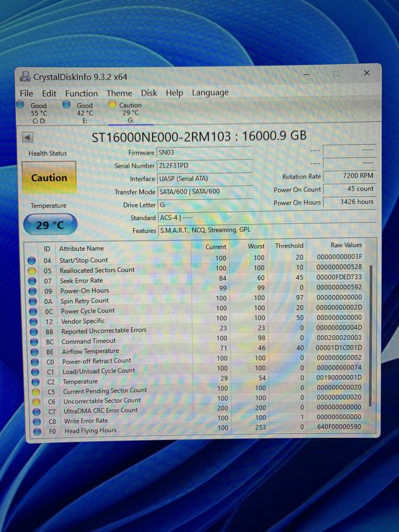
Task: Click status icon for Power Cycle Count
Action: pos(33,312)
